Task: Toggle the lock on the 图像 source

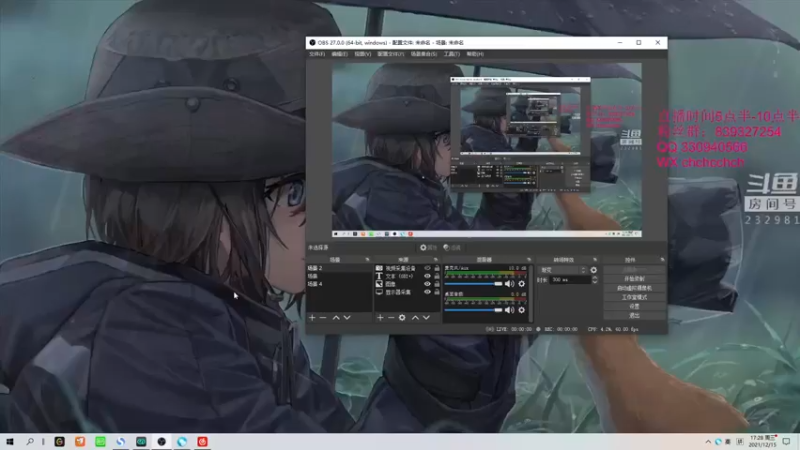Action: coord(437,284)
